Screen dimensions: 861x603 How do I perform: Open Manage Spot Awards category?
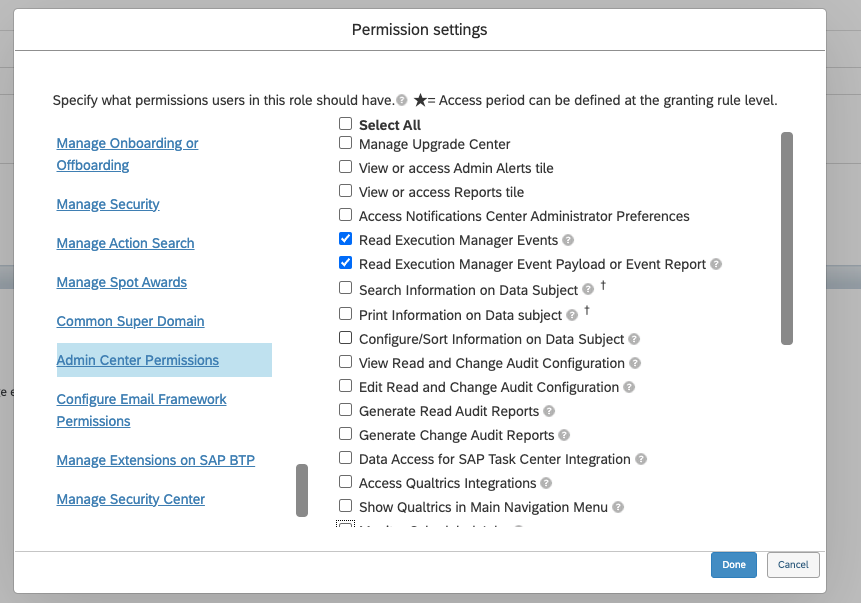(x=122, y=282)
